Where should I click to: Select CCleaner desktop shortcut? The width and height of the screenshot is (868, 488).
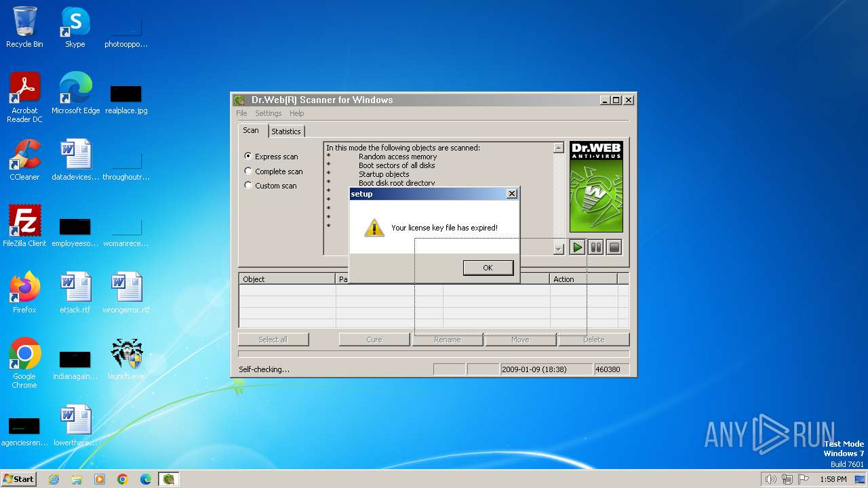[24, 159]
